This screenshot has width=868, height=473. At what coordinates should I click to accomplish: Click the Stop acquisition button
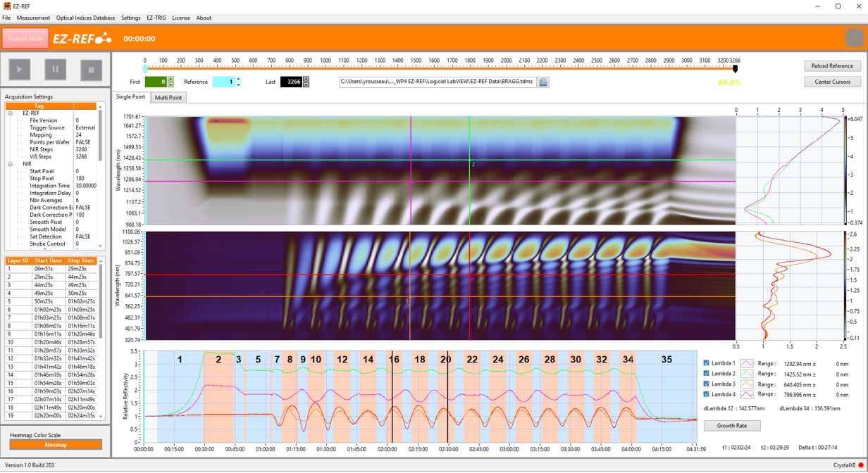pyautogui.click(x=91, y=70)
